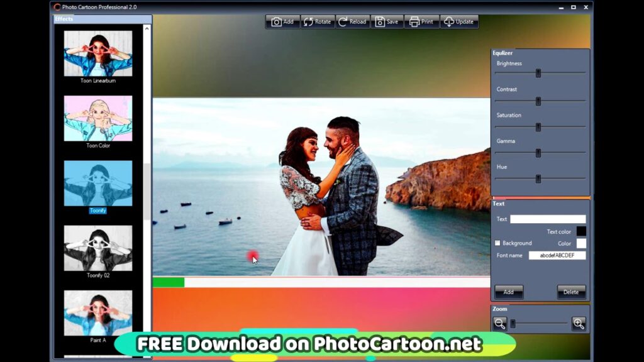Click the Toon Linearburn label text
644x362 pixels.
(x=98, y=81)
